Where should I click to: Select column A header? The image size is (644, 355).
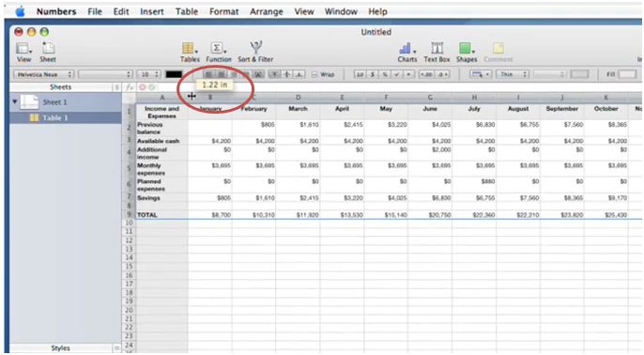pyautogui.click(x=161, y=98)
